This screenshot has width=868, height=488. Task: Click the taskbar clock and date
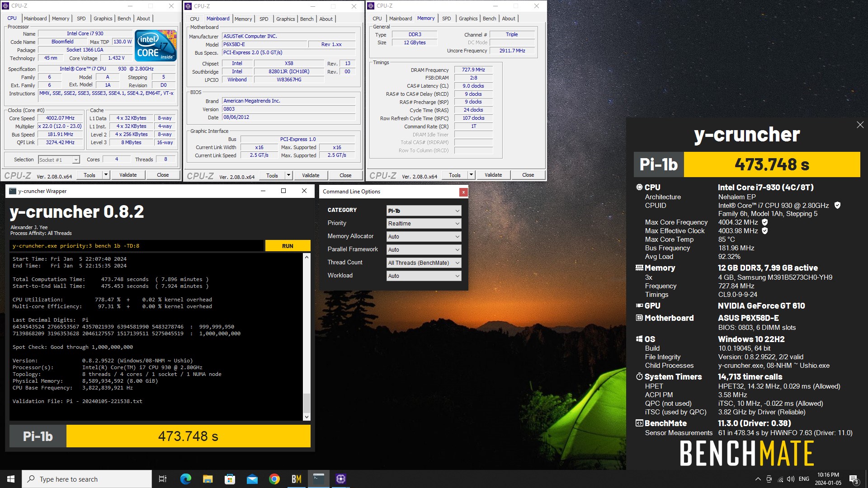coord(828,479)
